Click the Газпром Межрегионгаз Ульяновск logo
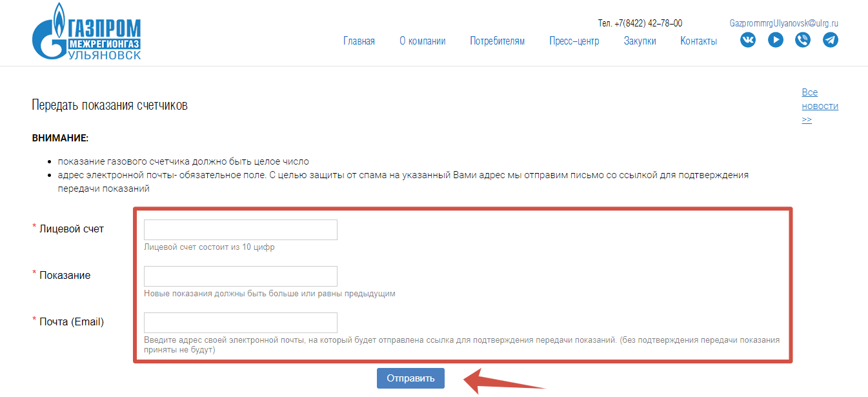 [86, 32]
